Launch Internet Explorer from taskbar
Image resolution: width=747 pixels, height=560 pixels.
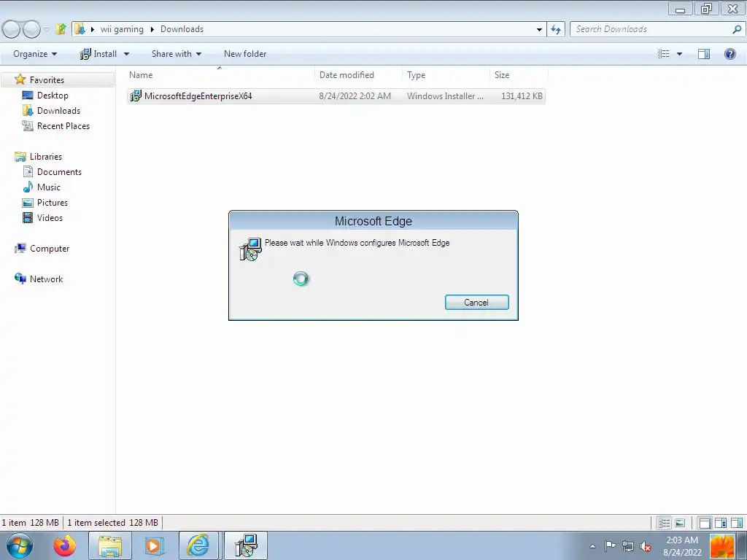tap(198, 545)
